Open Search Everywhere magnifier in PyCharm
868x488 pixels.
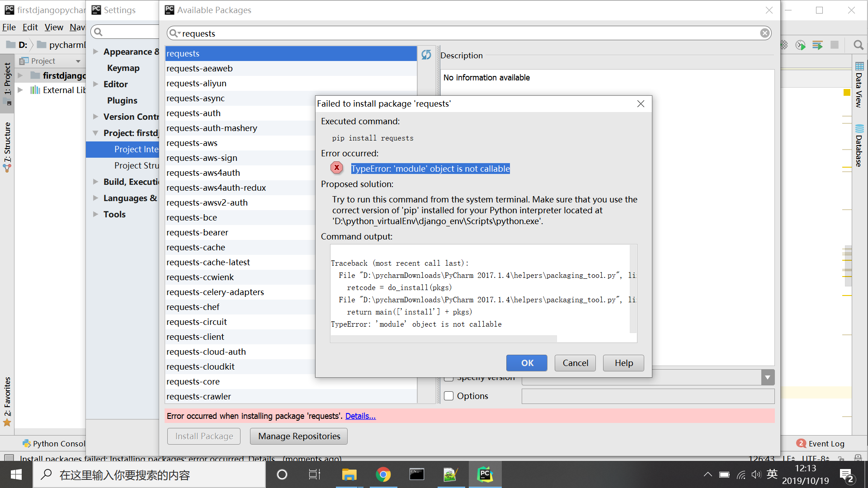858,45
